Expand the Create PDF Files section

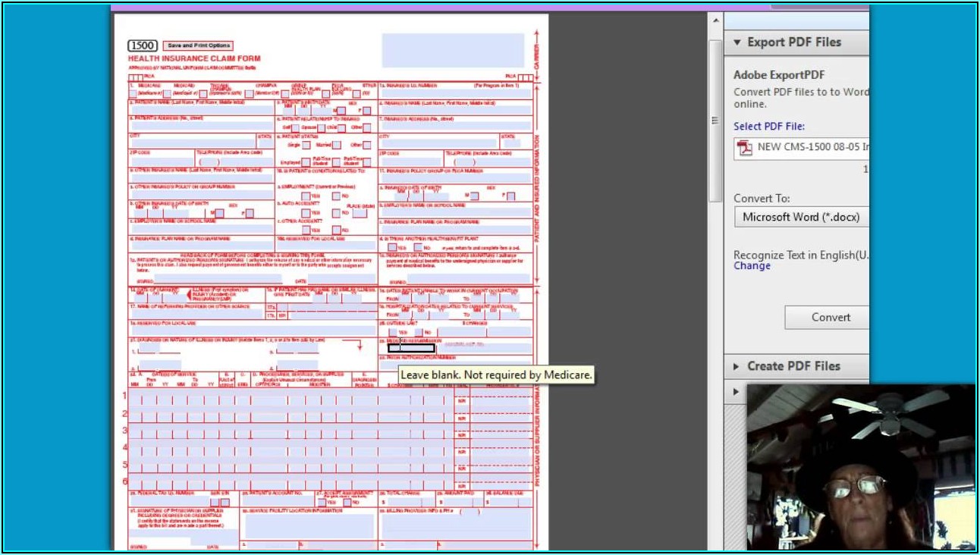point(737,366)
